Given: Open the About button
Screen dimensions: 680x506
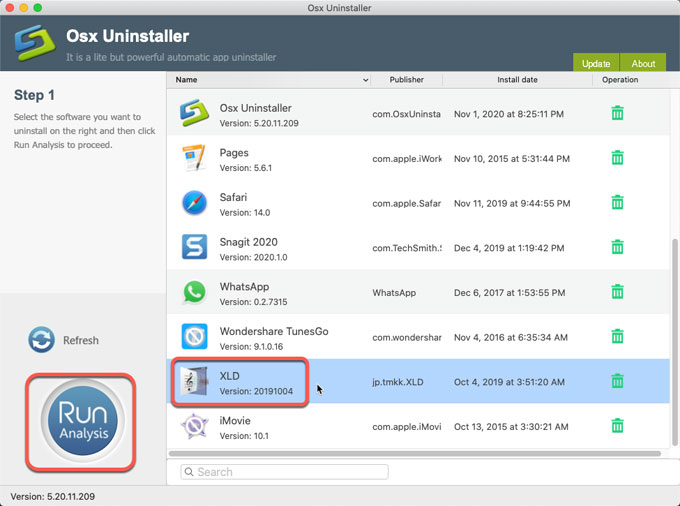Looking at the screenshot, I should tap(643, 64).
